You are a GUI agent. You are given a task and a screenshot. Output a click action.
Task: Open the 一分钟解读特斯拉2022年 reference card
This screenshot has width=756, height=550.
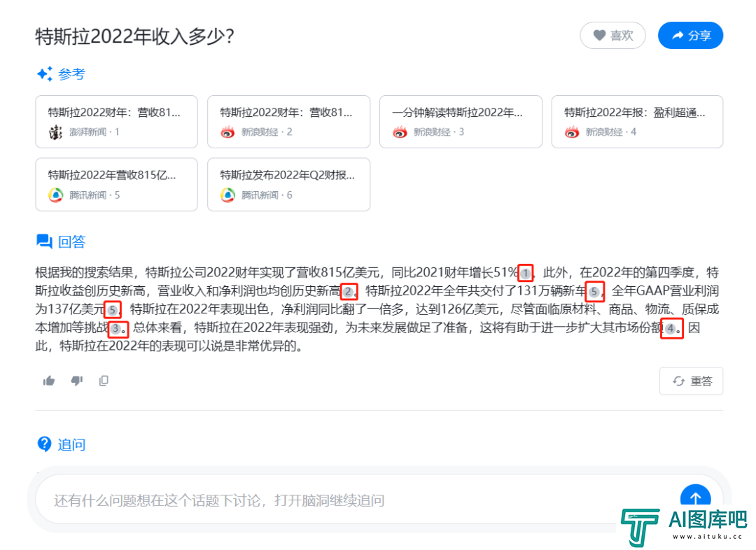(x=461, y=122)
